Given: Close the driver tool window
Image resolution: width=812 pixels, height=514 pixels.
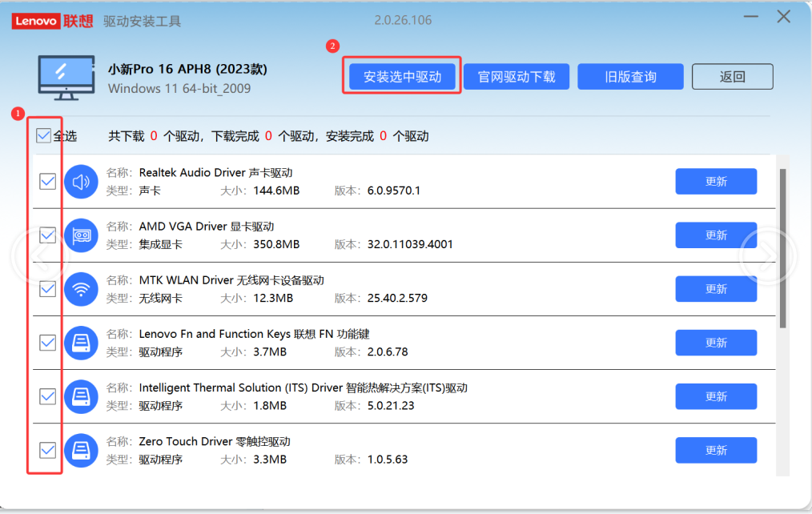Looking at the screenshot, I should click(x=783, y=17).
